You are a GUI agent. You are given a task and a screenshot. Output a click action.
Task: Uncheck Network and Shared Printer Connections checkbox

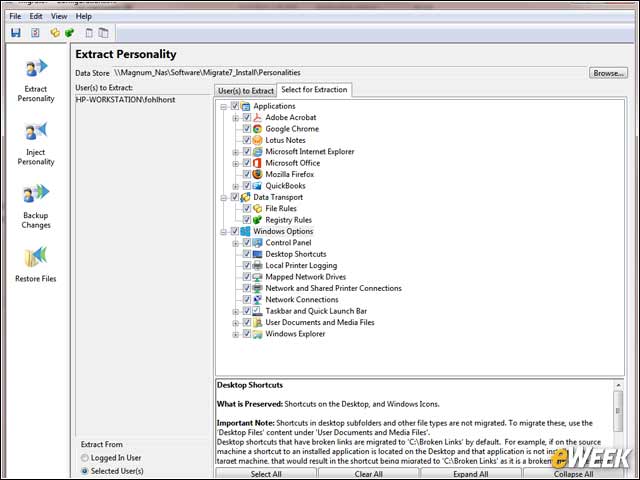247,289
